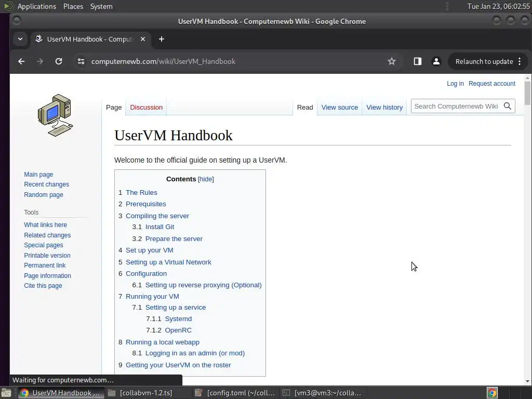Open Recent changes in sidebar

tap(46, 184)
